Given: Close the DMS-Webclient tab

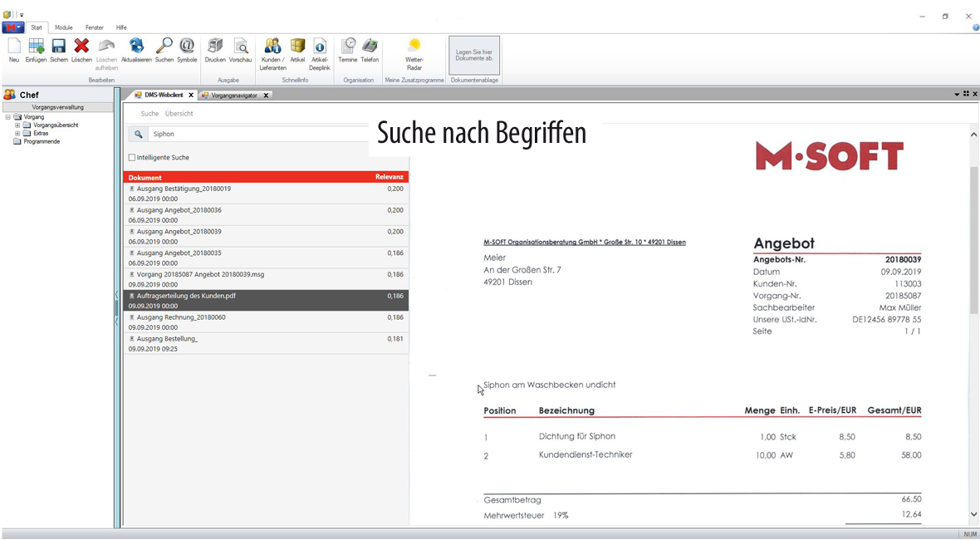Looking at the screenshot, I should (191, 96).
